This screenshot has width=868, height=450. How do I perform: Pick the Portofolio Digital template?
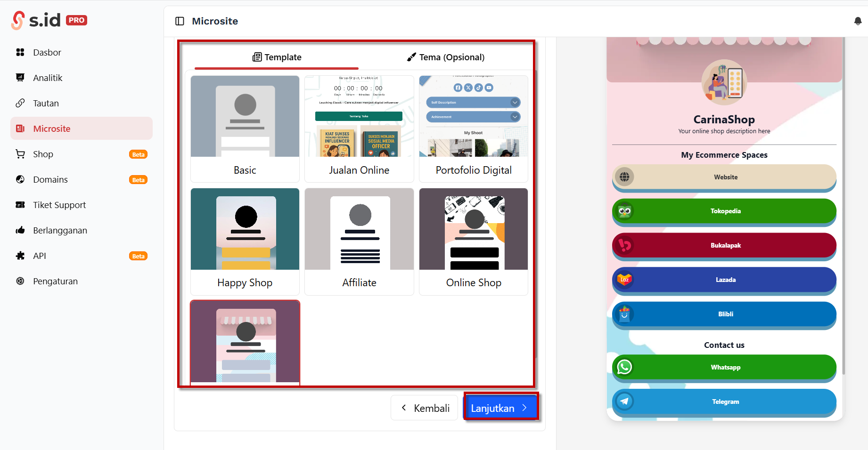point(473,129)
